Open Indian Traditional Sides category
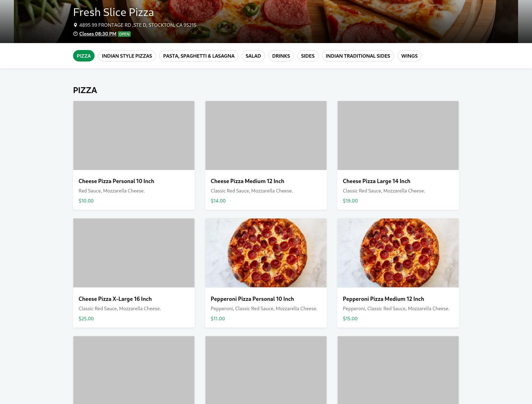The image size is (532, 404). tap(358, 56)
